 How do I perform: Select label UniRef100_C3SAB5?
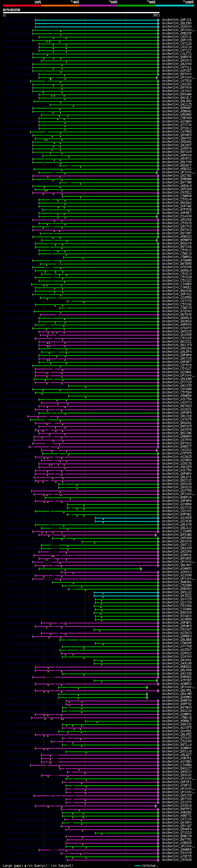coord(177,531)
